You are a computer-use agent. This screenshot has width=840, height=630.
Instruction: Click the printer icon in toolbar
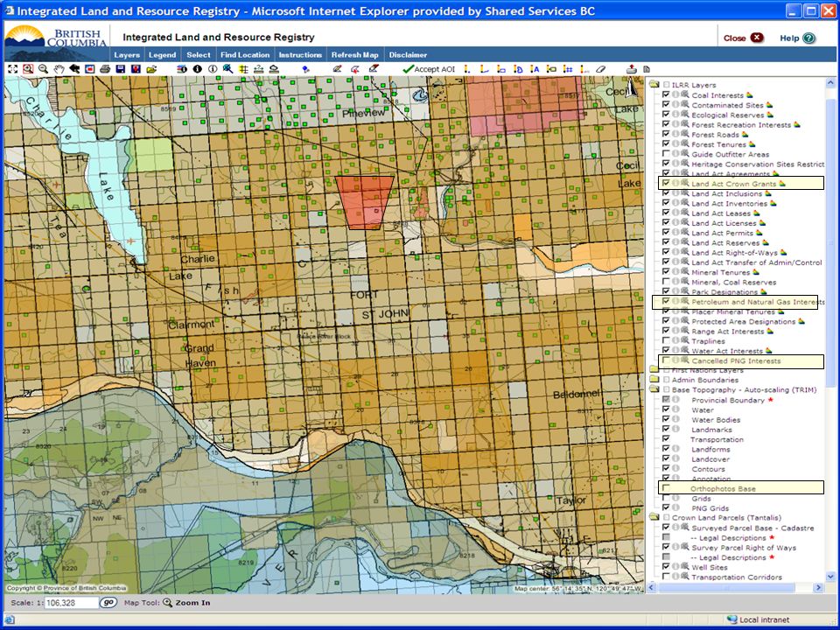[105, 69]
